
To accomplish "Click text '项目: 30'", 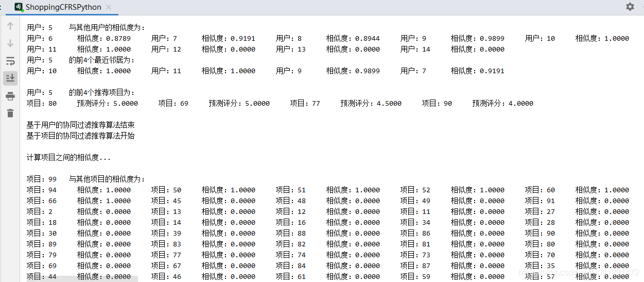I will click(42, 233).
